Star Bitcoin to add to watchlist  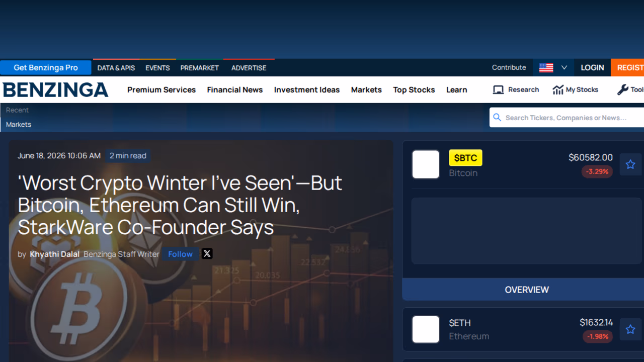(x=630, y=164)
